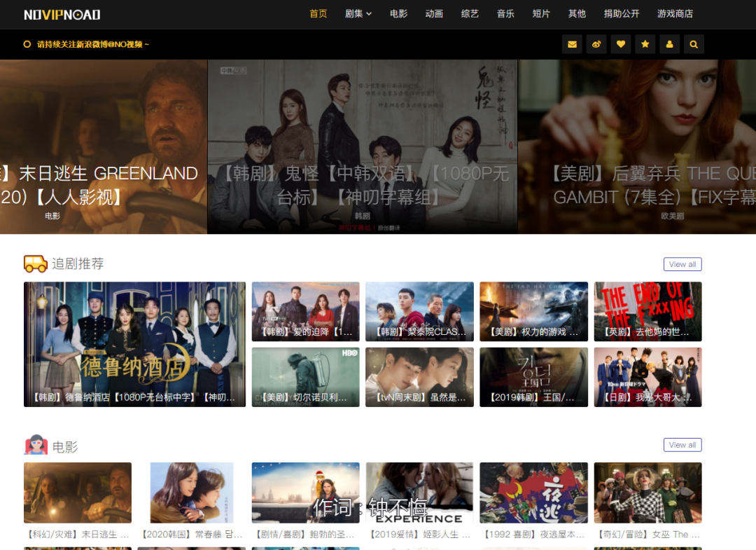Open the 请持续关注新浪微博 announcement link
756x550 pixels.
92,44
